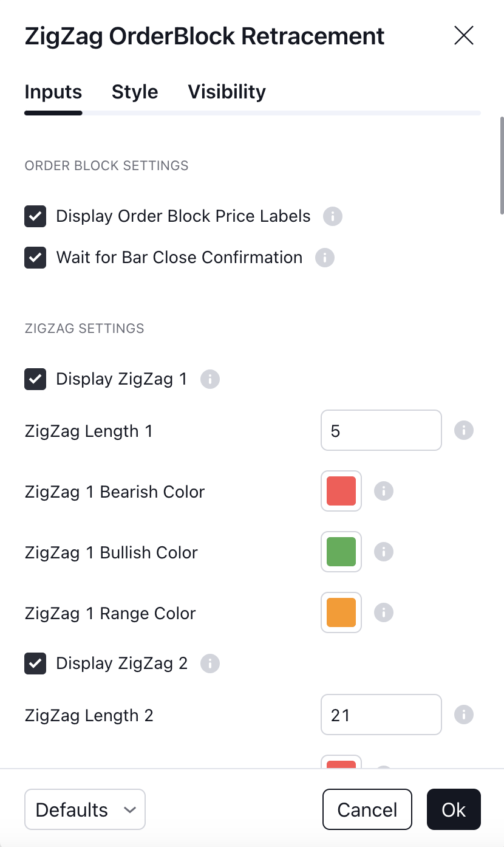The width and height of the screenshot is (504, 847).
Task: Uncheck Display Order Block Price Labels
Action: pos(35,216)
